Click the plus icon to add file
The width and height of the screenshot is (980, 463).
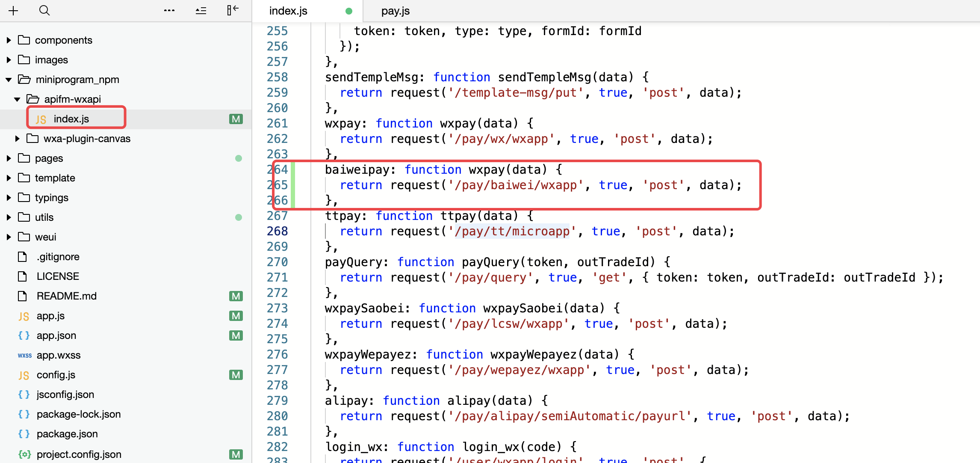point(13,11)
